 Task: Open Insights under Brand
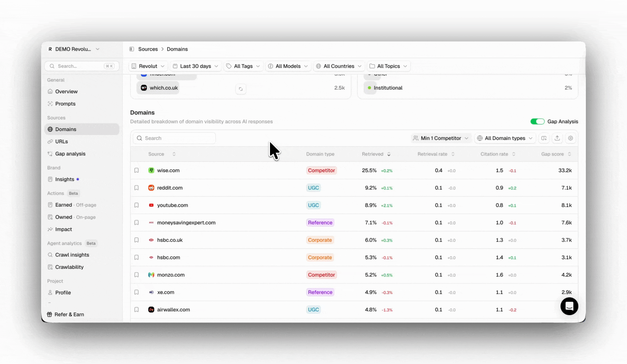coord(82,179)
